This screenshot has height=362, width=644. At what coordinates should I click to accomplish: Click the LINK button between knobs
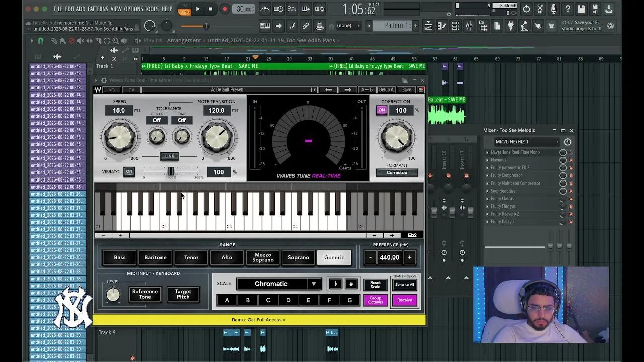(x=170, y=156)
